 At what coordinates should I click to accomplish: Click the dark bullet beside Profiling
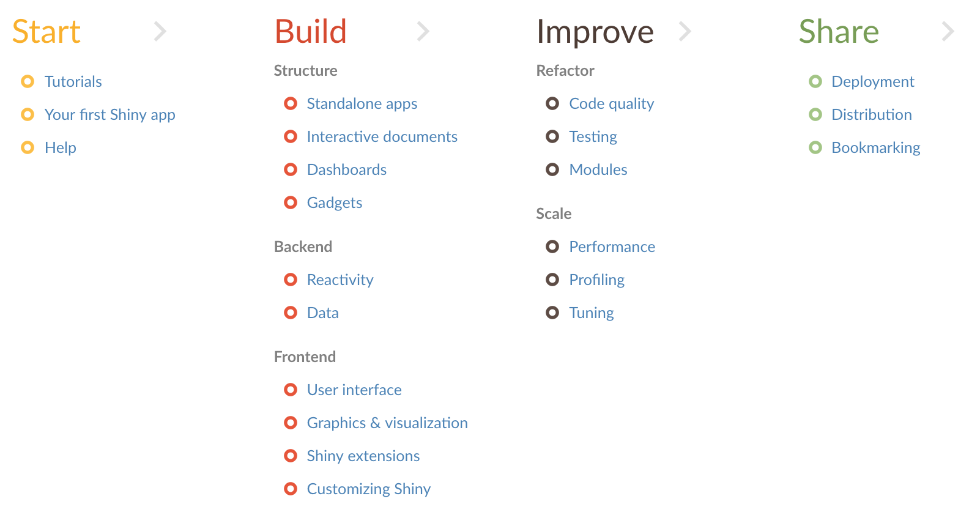552,280
